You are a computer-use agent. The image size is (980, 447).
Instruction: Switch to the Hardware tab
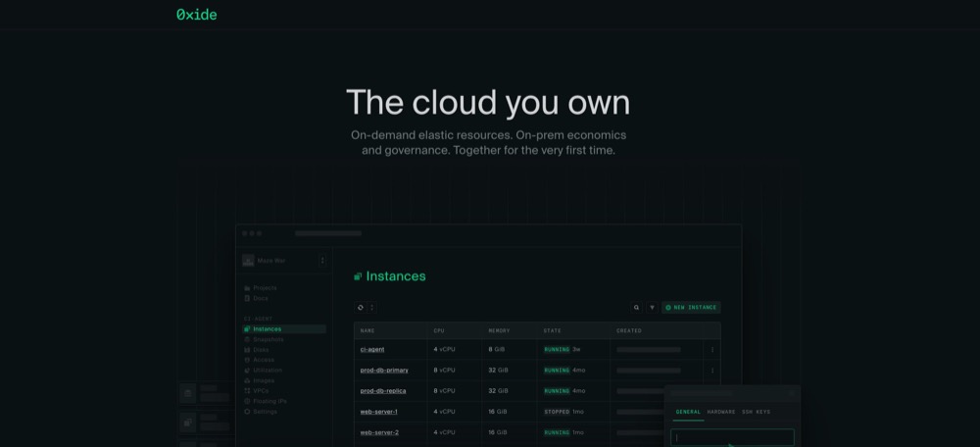(721, 412)
